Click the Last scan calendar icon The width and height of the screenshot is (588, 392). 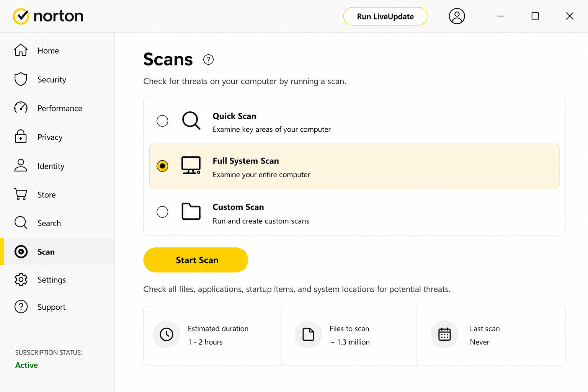tap(444, 334)
